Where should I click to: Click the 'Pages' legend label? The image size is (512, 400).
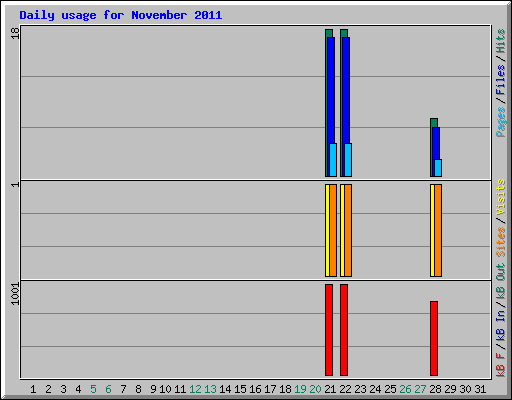500,122
